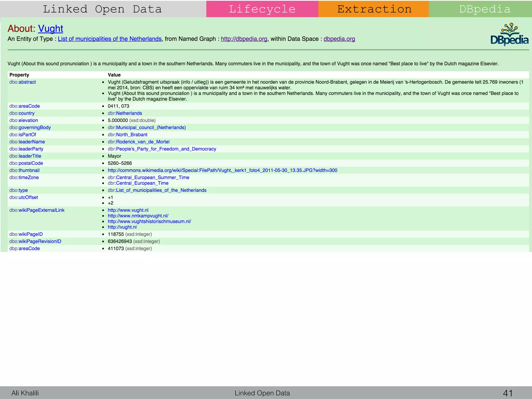Click the dbo:wikiPageRevisionID property
532x399 pixels.
click(x=35, y=242)
